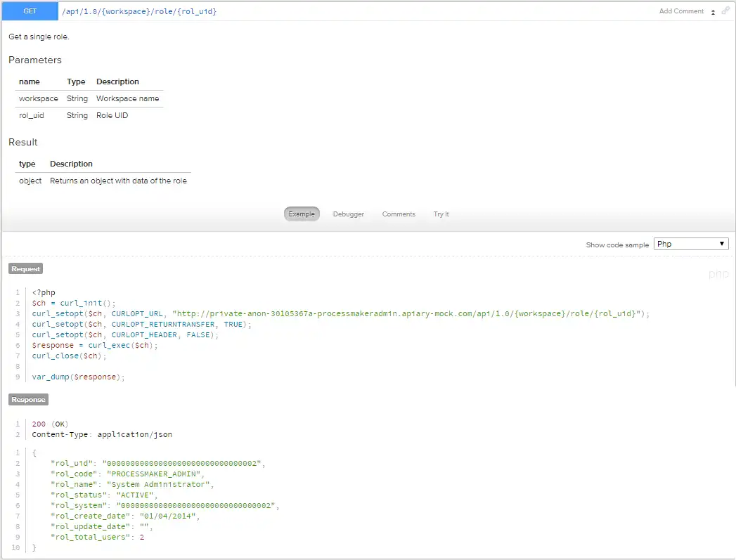Select the Example tab
This screenshot has height=560, width=736.
[302, 214]
